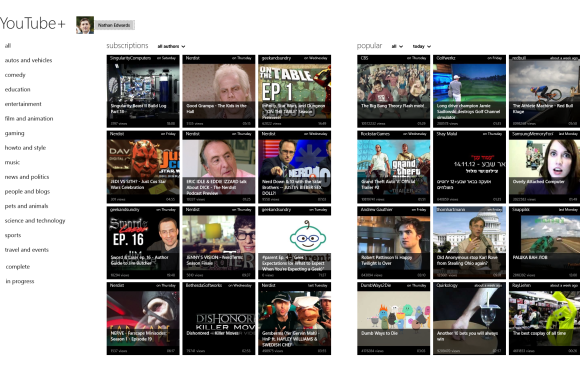Open the all authors dropdown

(171, 46)
